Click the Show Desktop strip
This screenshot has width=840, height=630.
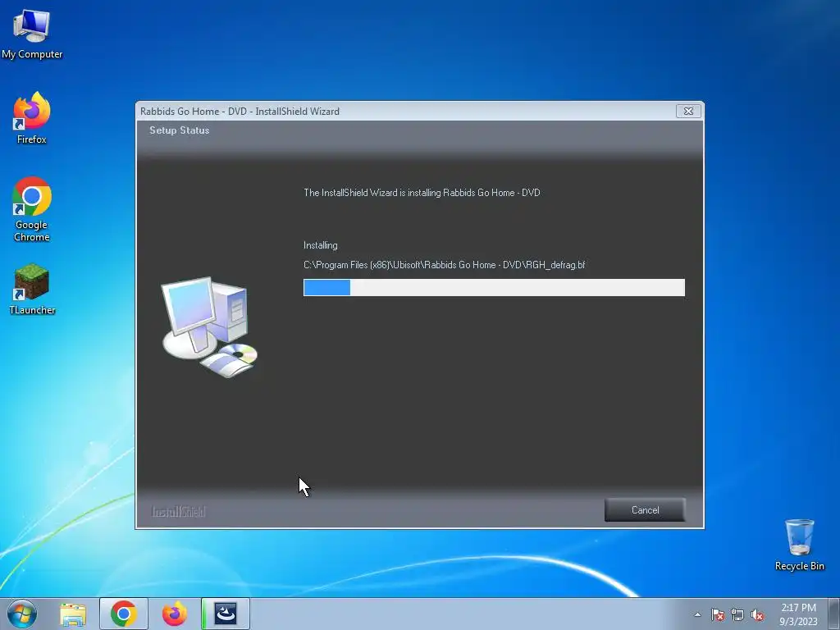tap(834, 614)
